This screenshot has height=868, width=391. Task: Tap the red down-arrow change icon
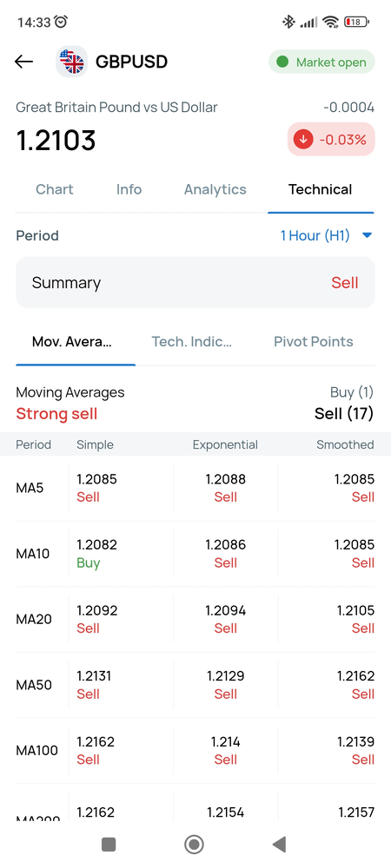coord(303,140)
